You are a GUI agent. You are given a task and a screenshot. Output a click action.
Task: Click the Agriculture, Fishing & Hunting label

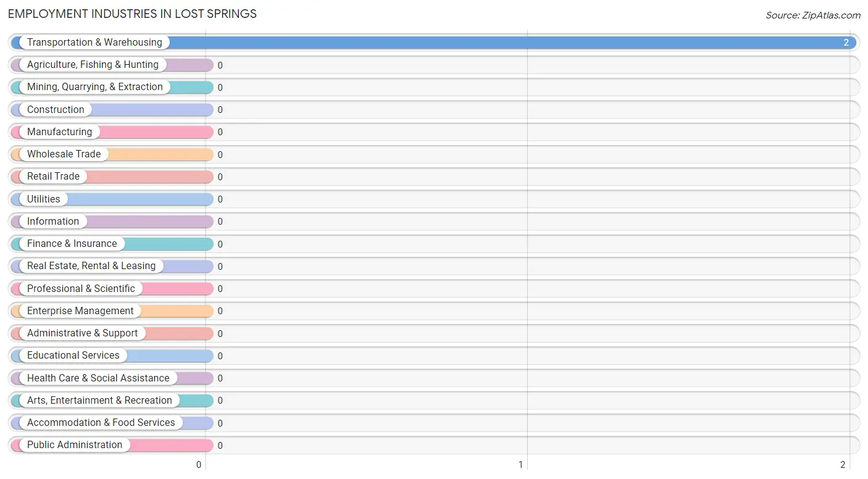pos(93,65)
